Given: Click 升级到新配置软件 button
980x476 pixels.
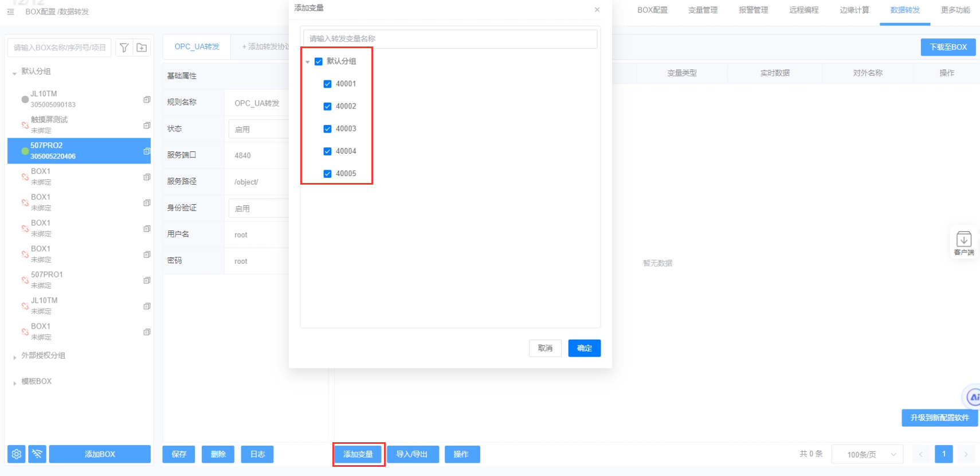Looking at the screenshot, I should point(939,418).
